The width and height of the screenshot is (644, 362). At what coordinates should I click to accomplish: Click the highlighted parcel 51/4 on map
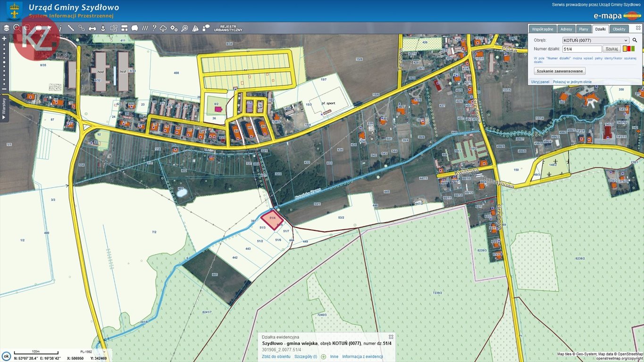273,219
